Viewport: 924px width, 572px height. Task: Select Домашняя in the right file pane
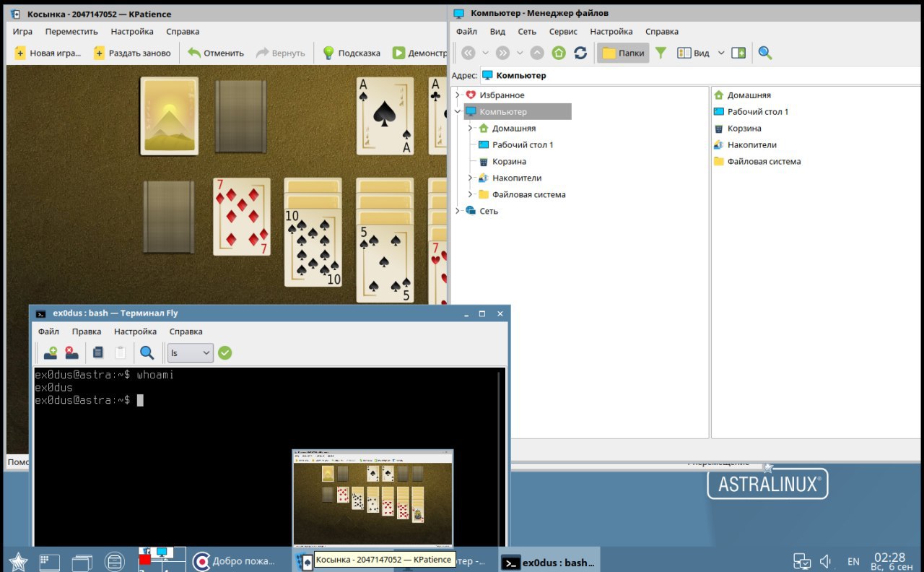(x=742, y=95)
